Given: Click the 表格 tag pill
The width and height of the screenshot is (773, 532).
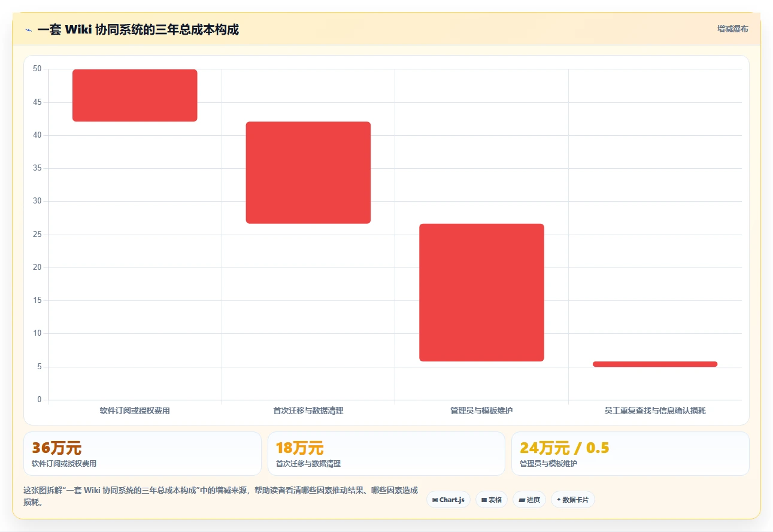Looking at the screenshot, I should pyautogui.click(x=492, y=500).
